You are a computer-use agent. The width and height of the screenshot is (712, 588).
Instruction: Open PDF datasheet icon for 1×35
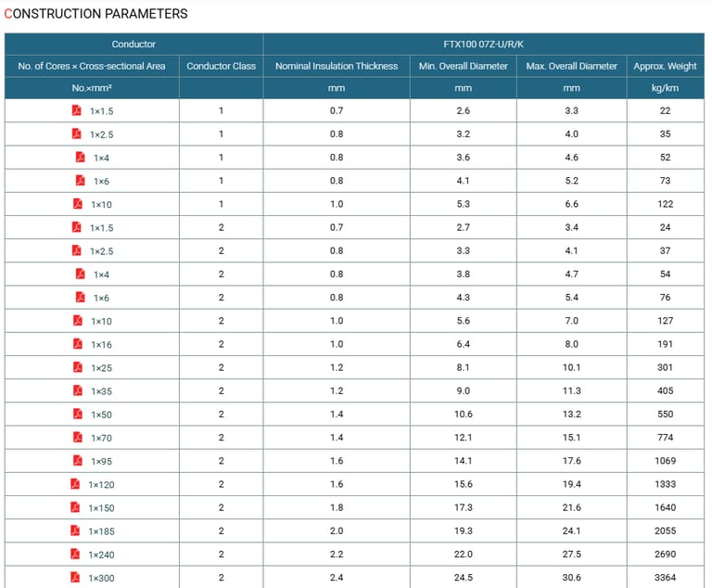point(78,390)
